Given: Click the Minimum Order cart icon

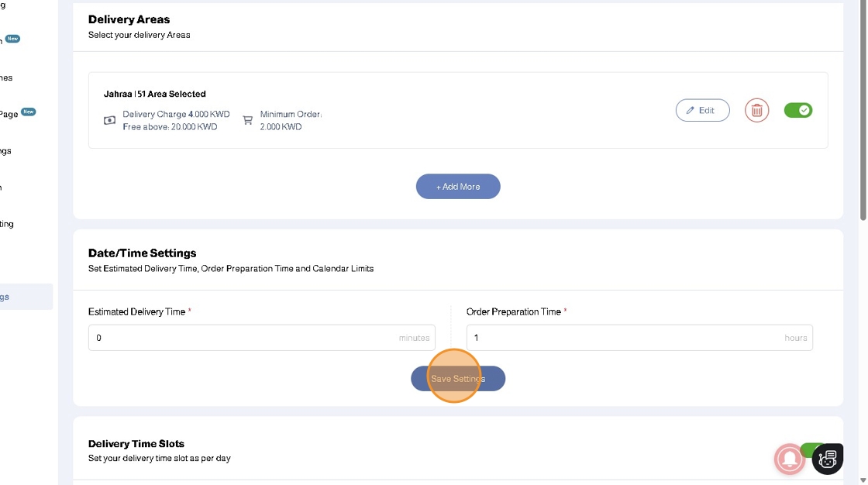Looking at the screenshot, I should pyautogui.click(x=248, y=120).
